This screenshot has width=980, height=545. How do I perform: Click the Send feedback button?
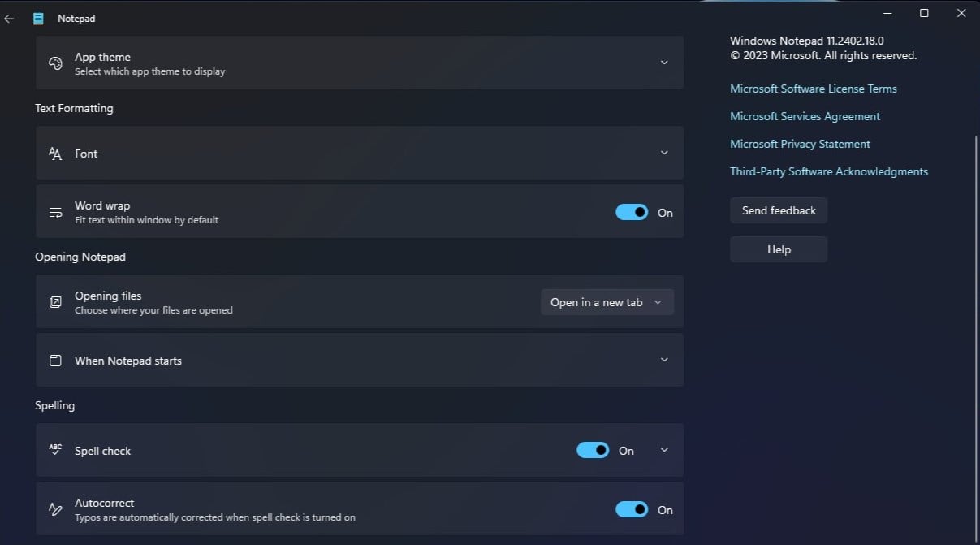(x=779, y=210)
